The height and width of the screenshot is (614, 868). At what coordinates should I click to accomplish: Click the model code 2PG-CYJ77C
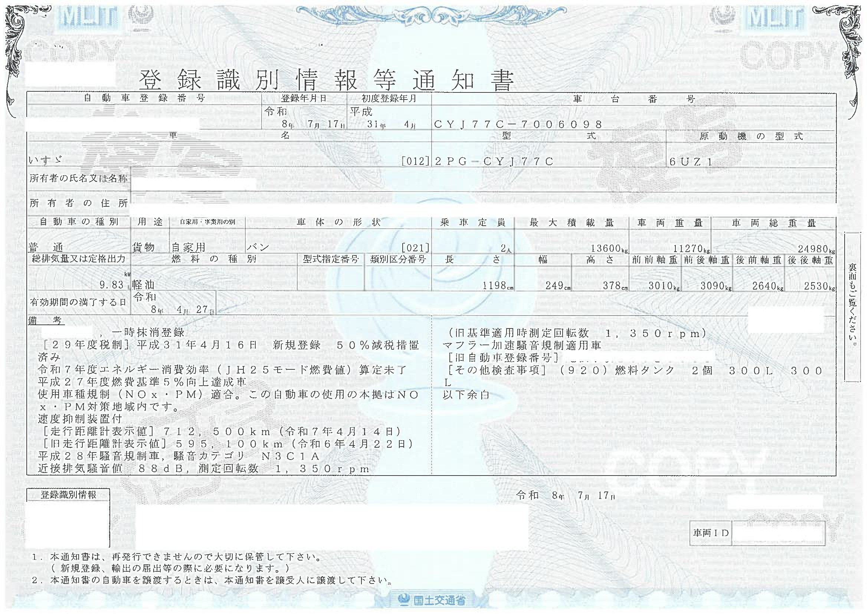coord(494,162)
